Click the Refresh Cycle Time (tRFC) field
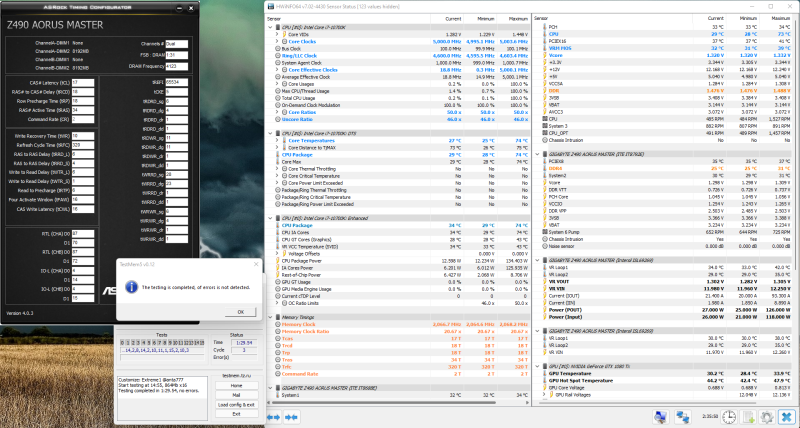This screenshot has width=800, height=428. (x=82, y=145)
